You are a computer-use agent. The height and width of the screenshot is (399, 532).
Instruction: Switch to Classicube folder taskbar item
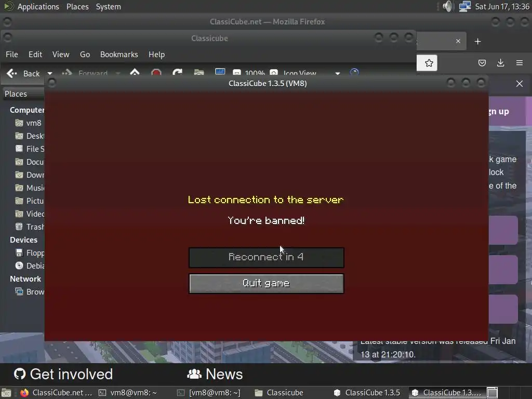point(279,393)
